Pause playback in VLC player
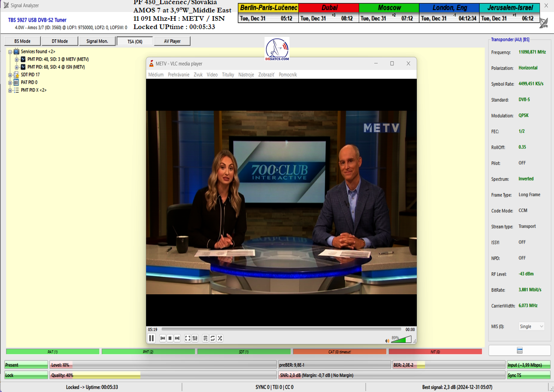The image size is (554, 392). pyautogui.click(x=151, y=338)
